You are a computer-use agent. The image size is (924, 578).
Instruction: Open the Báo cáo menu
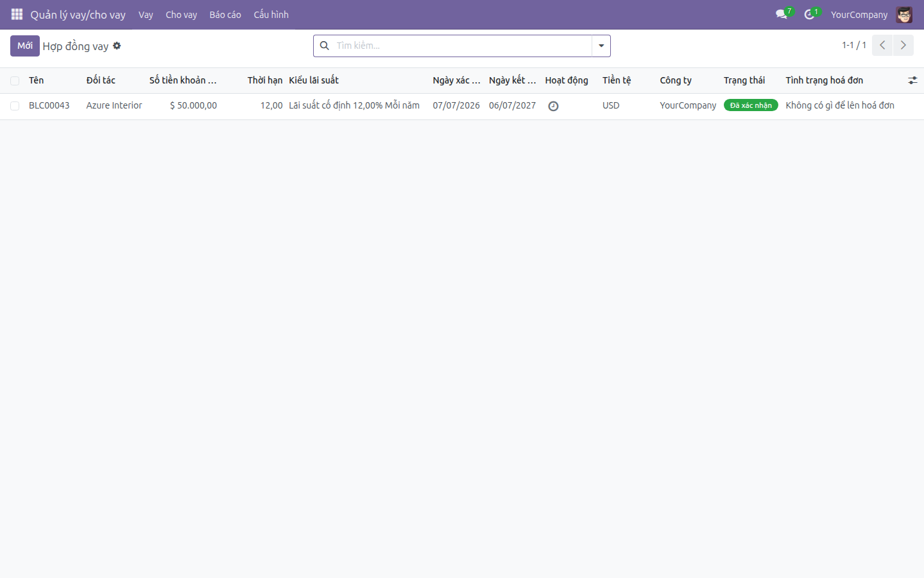tap(225, 14)
